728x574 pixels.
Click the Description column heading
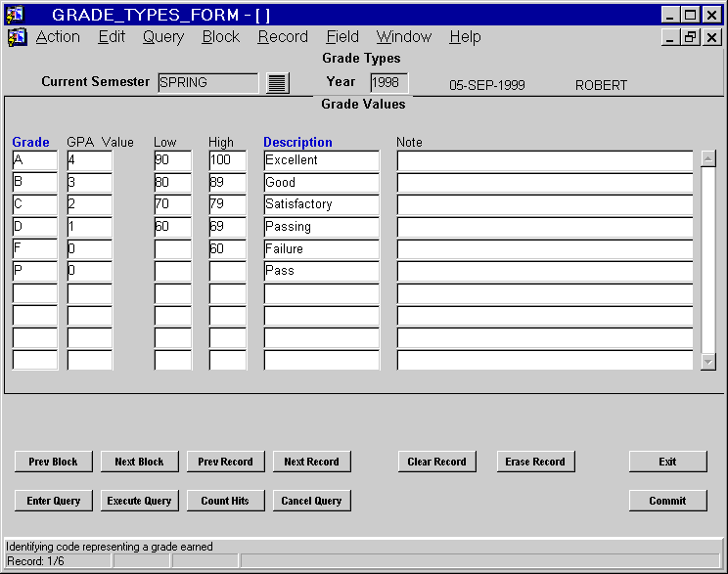[297, 142]
